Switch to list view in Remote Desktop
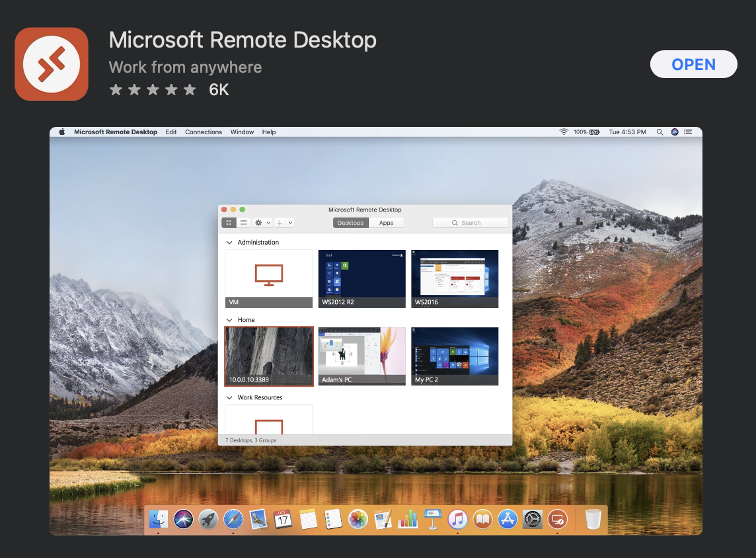The image size is (756, 558). [x=243, y=223]
